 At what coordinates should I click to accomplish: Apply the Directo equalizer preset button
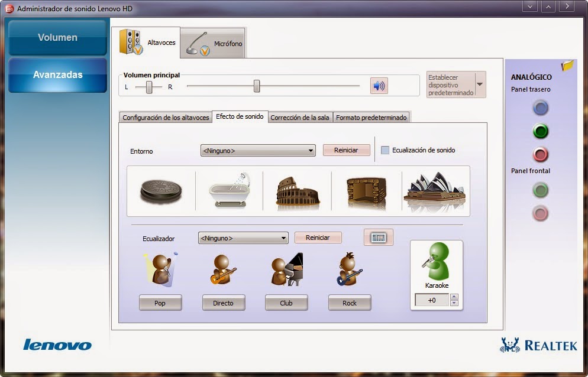click(224, 303)
